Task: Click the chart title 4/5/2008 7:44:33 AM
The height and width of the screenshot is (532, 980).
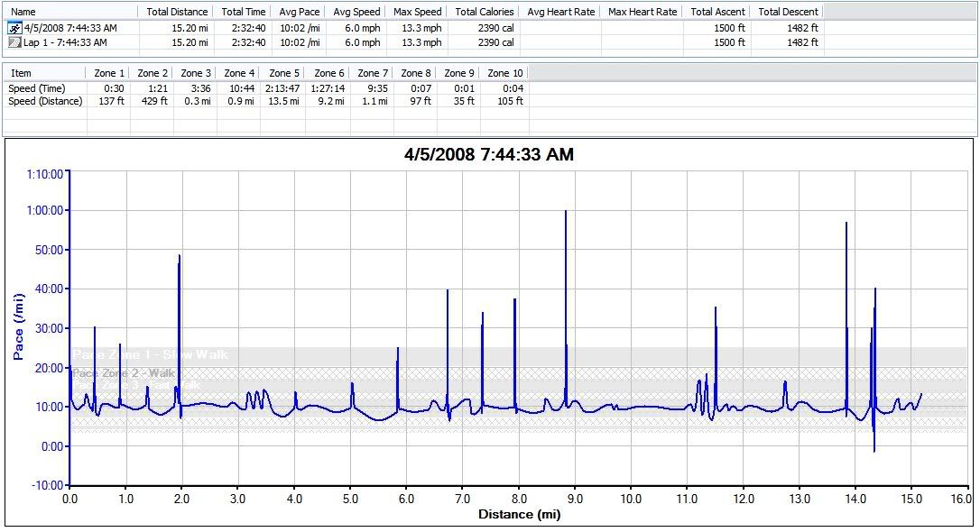Action: 489,155
